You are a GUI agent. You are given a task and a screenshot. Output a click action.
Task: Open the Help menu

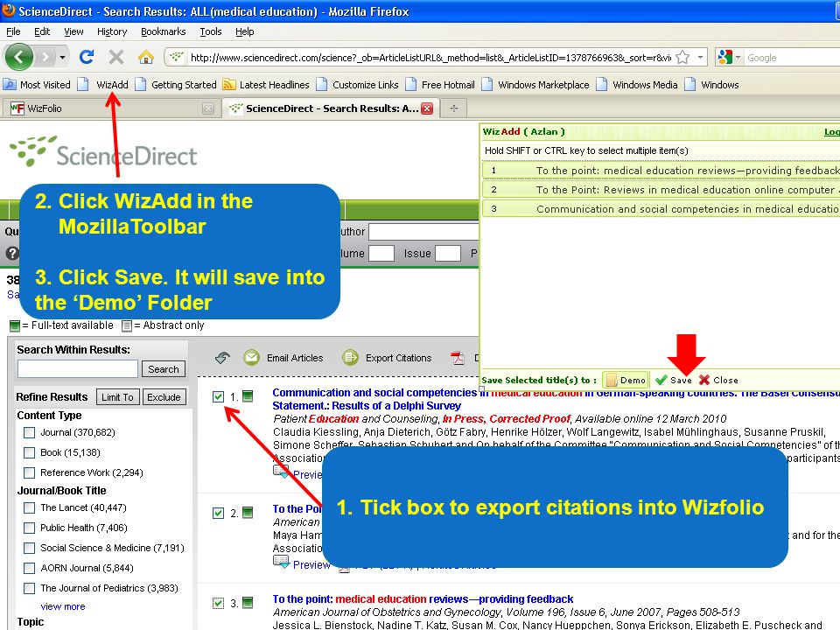[x=245, y=31]
